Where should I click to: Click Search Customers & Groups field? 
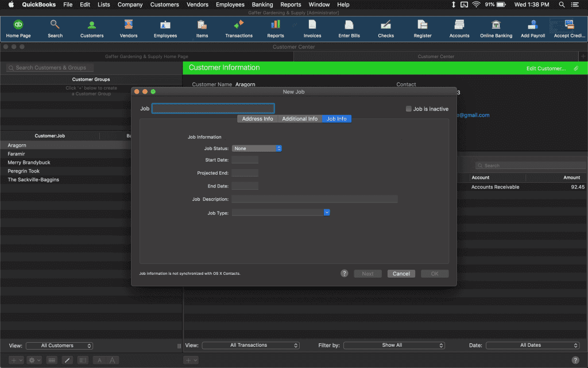click(50, 68)
